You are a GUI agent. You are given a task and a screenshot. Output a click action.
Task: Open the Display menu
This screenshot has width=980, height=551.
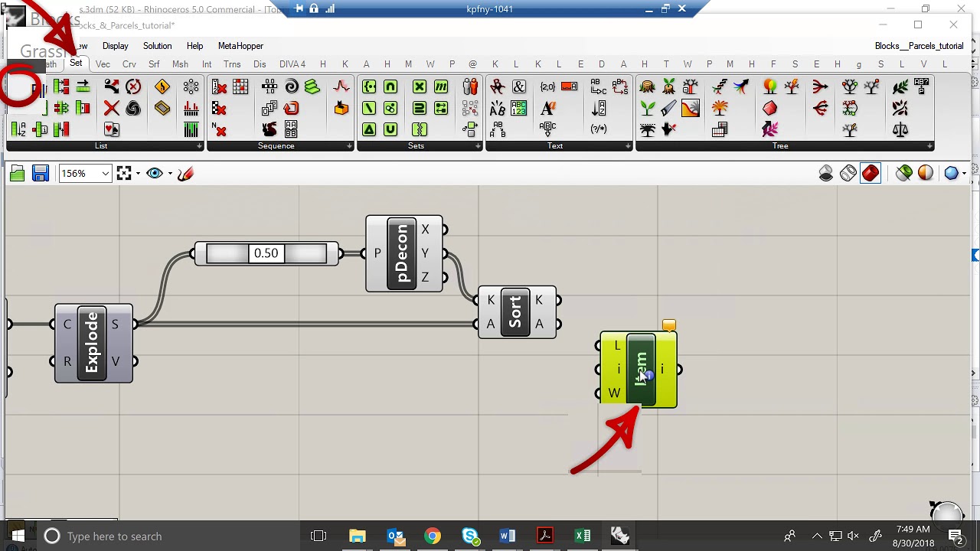coord(116,46)
